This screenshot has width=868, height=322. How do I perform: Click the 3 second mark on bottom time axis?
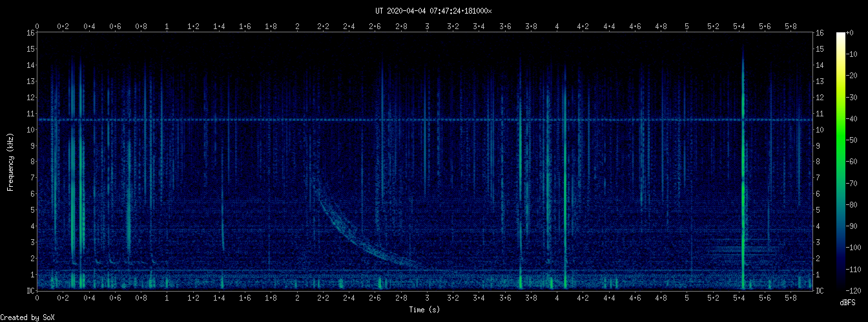(x=427, y=299)
